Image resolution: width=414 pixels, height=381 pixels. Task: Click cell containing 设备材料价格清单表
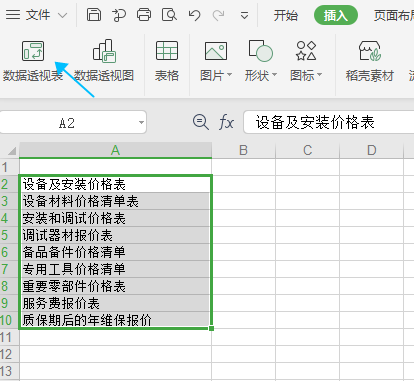point(115,201)
